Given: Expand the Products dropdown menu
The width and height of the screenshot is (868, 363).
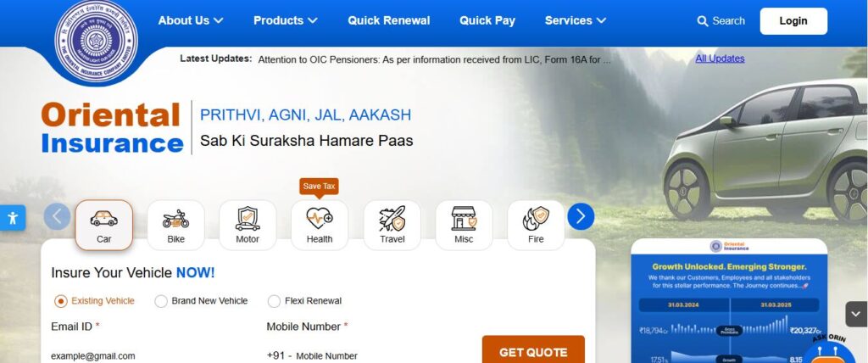Looking at the screenshot, I should click(285, 20).
